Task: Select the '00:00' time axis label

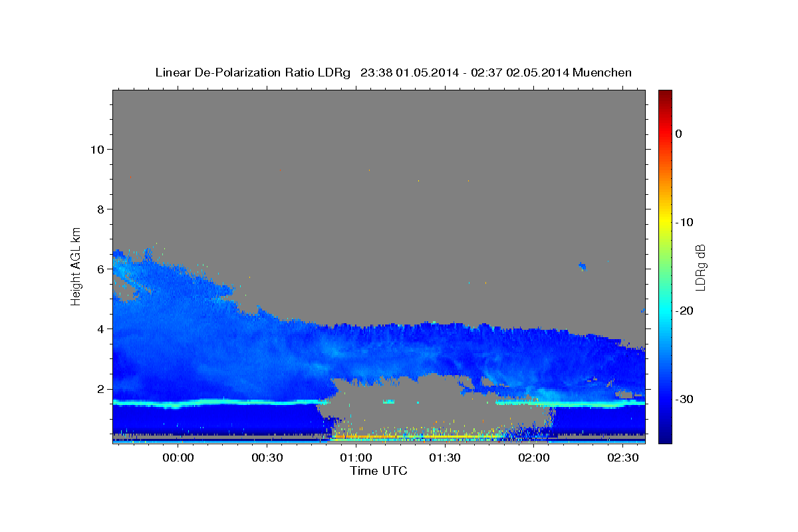Action: tap(178, 458)
